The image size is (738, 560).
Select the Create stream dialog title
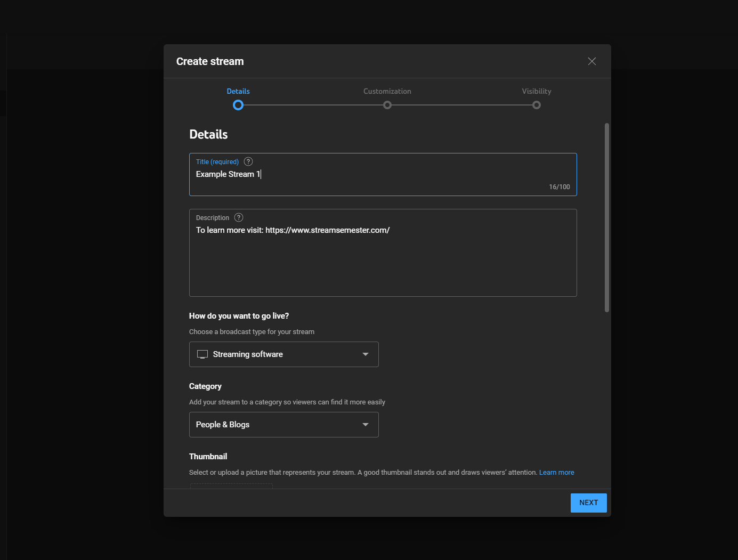click(210, 61)
